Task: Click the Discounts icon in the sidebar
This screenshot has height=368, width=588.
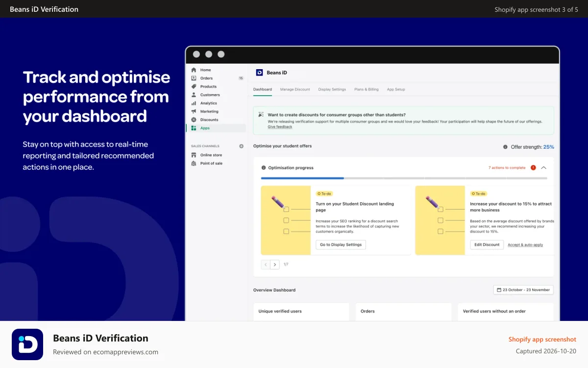Action: [194, 120]
